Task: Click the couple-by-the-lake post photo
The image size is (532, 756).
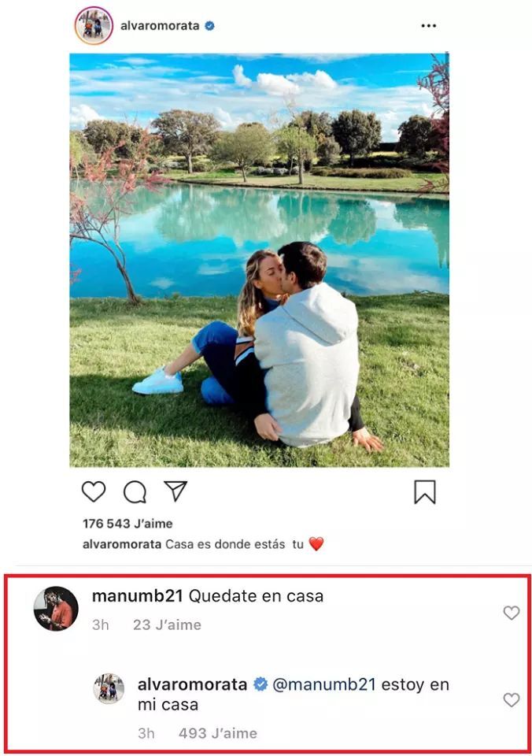Action: (x=259, y=260)
